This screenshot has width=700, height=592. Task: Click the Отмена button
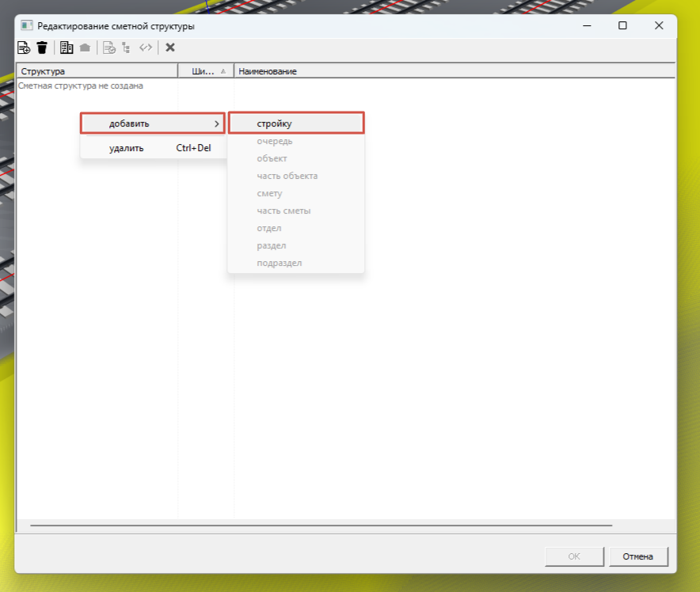point(638,556)
